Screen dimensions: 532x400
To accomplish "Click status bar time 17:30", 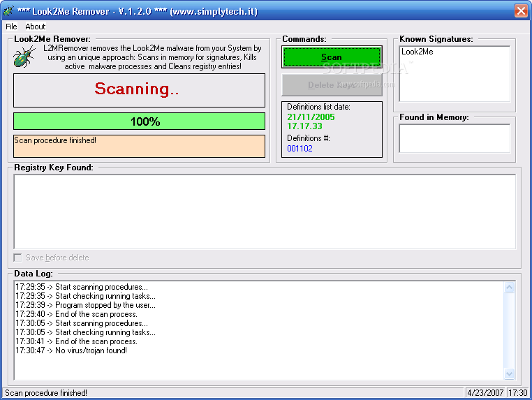I will 517,393.
